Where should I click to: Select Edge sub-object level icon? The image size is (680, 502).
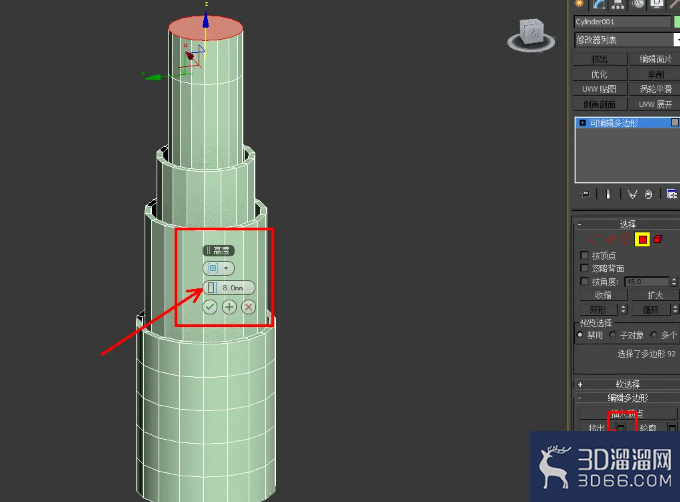(611, 239)
